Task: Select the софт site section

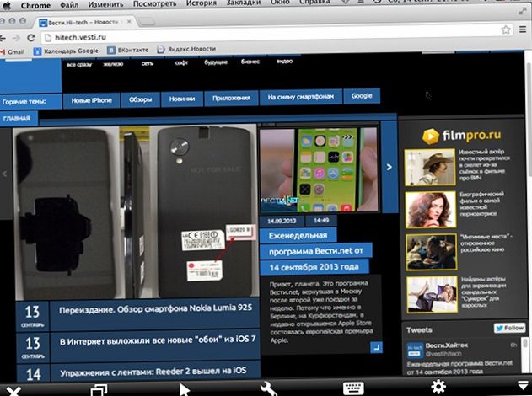Action: (181, 62)
